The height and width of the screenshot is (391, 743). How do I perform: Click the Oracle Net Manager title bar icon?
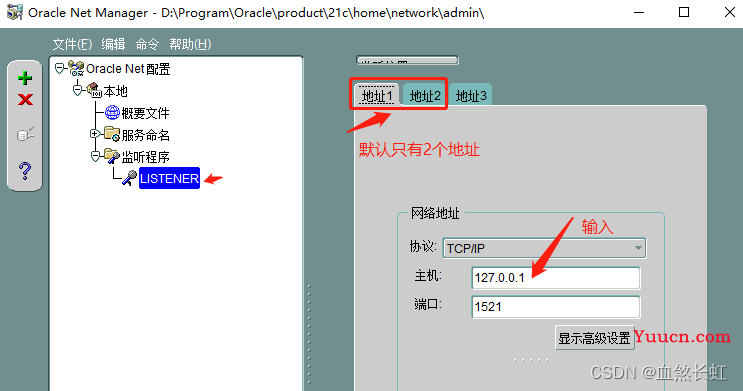[14, 12]
